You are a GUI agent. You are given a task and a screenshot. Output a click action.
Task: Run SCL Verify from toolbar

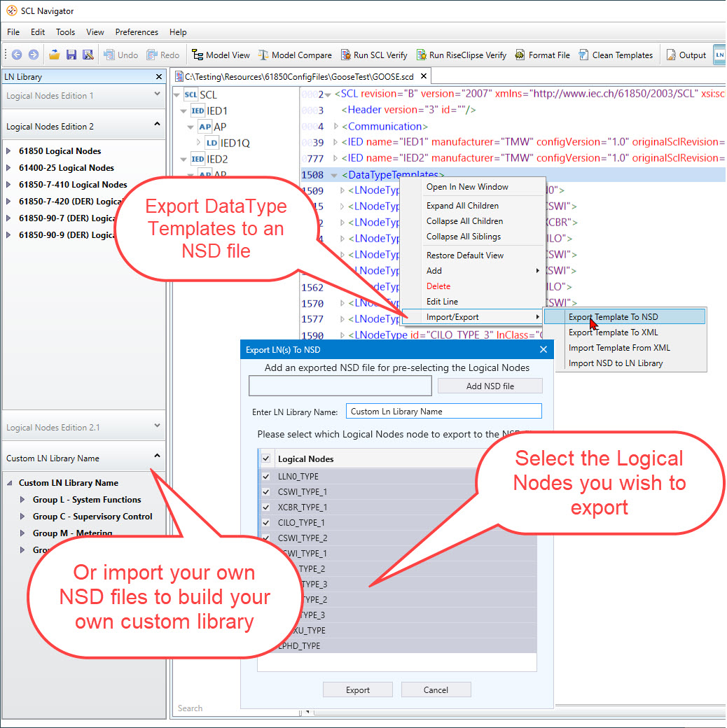[346, 55]
